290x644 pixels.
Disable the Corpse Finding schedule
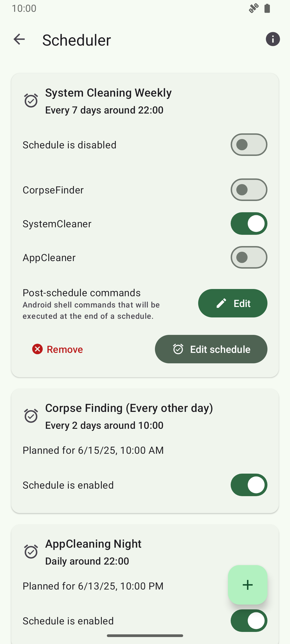point(249,485)
